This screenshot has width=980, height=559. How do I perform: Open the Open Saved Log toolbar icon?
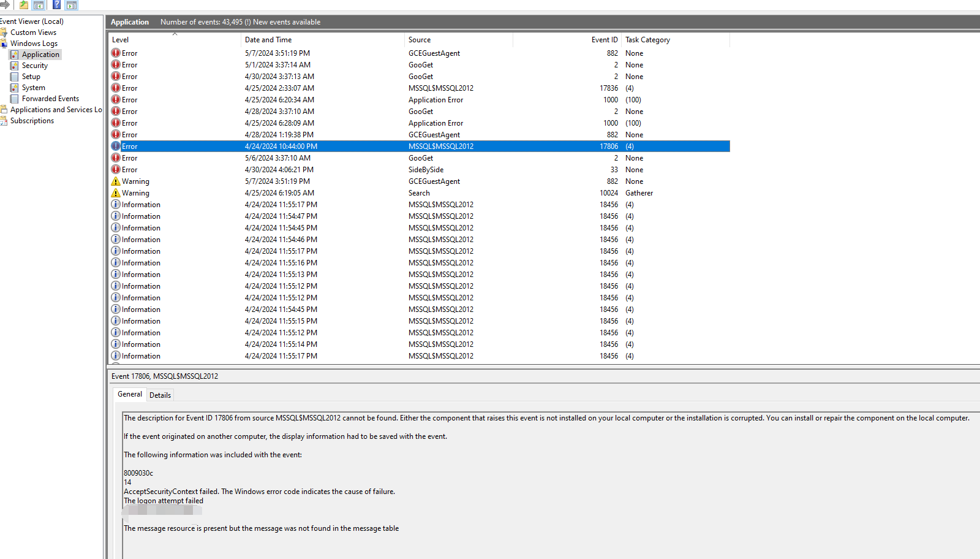click(x=23, y=5)
